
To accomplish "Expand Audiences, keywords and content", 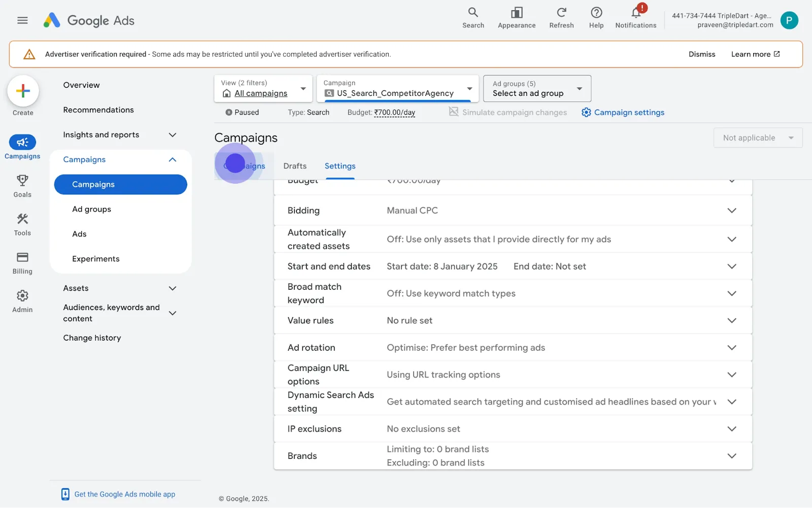I will coord(173,313).
